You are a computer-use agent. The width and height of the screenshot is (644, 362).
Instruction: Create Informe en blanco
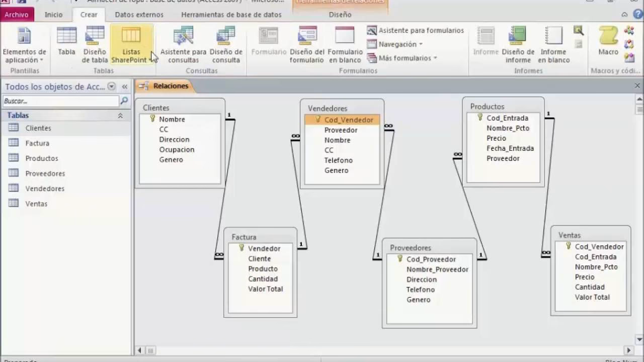[554, 45]
